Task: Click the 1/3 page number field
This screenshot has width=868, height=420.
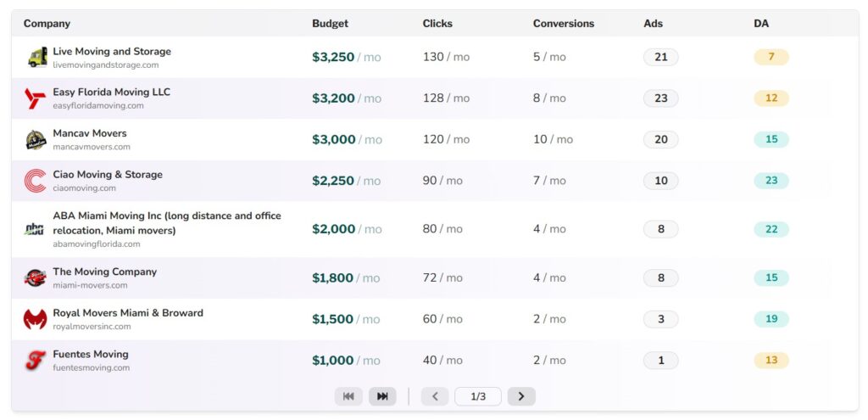Action: pyautogui.click(x=478, y=396)
